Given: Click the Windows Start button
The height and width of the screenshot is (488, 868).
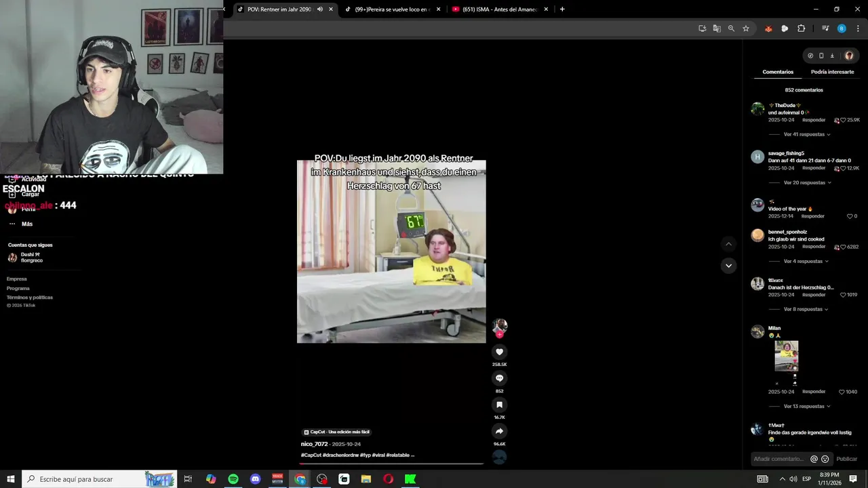Looking at the screenshot, I should (x=11, y=479).
